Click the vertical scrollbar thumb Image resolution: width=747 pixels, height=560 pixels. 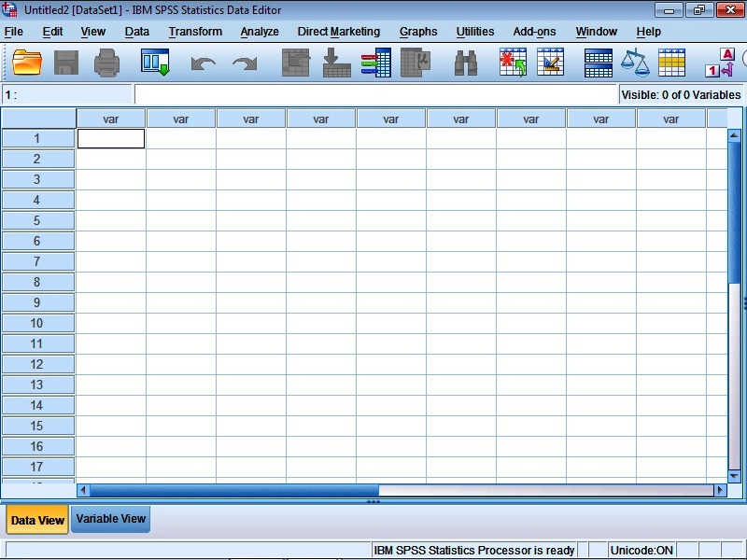tap(734, 213)
